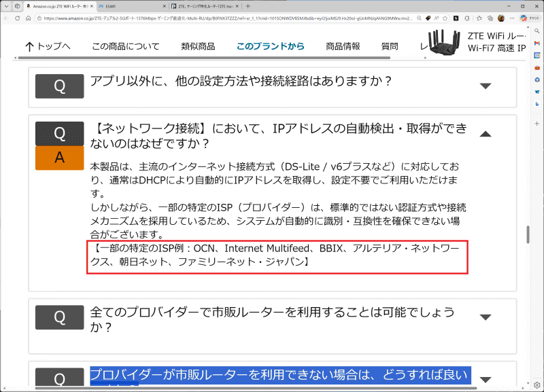Open the tab actions menu chevron
This screenshot has width=544, height=392.
(x=6, y=6)
